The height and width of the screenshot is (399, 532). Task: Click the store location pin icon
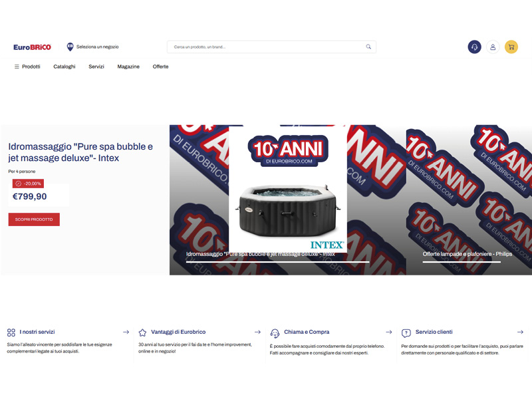click(70, 47)
